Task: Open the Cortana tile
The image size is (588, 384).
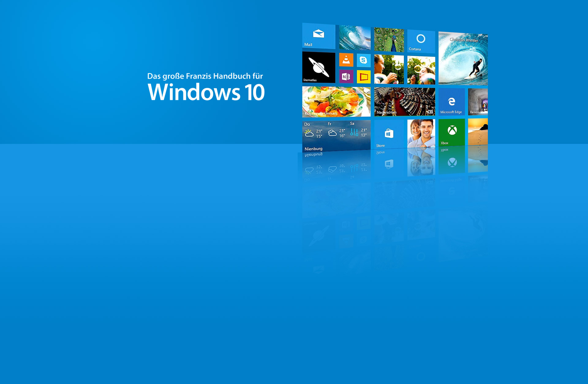Action: (x=421, y=41)
